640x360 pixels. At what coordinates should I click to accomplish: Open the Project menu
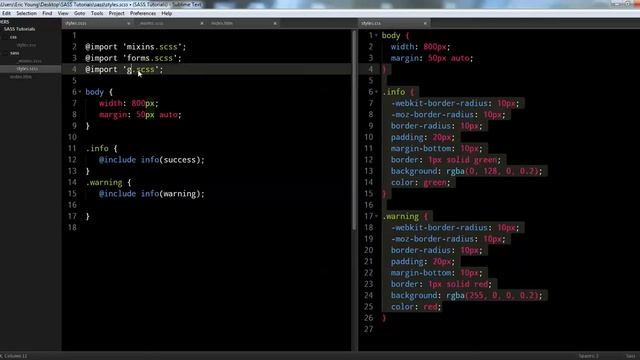[116, 13]
